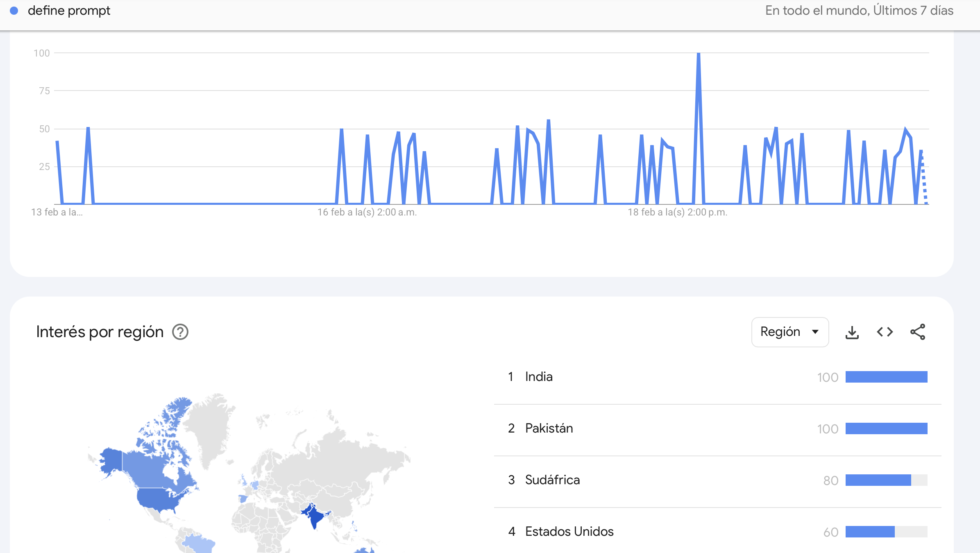980x553 pixels.
Task: Open Sudáfrica region entry
Action: coord(552,480)
